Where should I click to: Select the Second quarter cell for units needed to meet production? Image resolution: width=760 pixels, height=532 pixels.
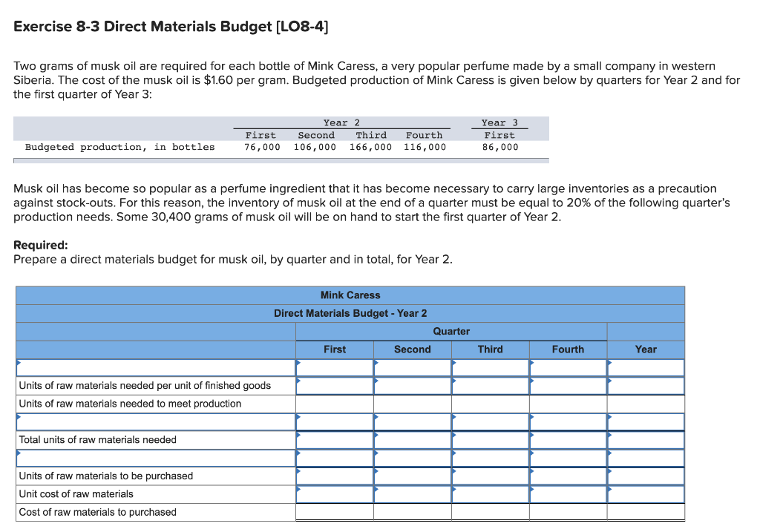[x=413, y=404]
